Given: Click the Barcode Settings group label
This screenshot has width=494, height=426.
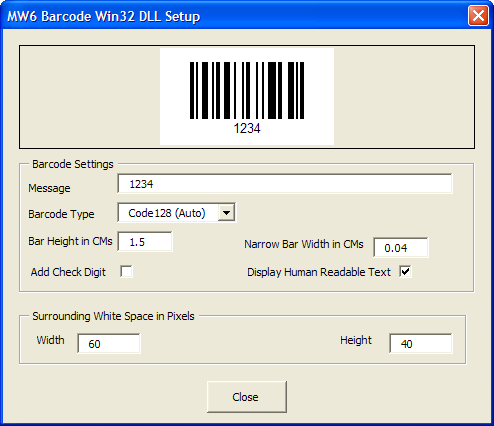Looking at the screenshot, I should pos(73,164).
